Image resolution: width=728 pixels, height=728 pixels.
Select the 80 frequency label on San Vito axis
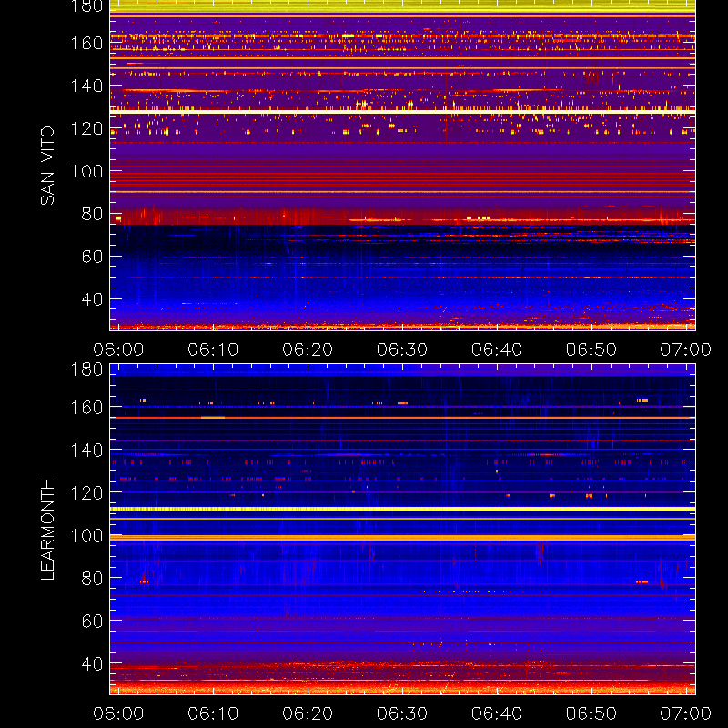tap(92, 214)
